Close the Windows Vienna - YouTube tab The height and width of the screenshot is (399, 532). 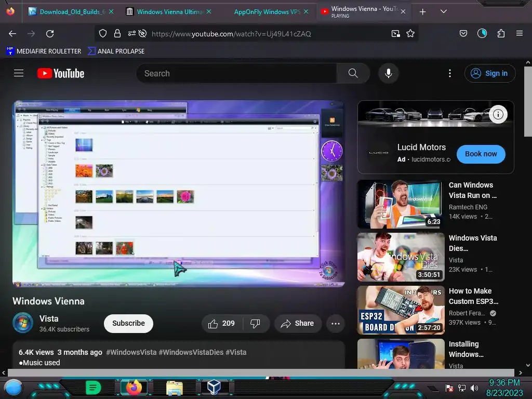tap(403, 11)
